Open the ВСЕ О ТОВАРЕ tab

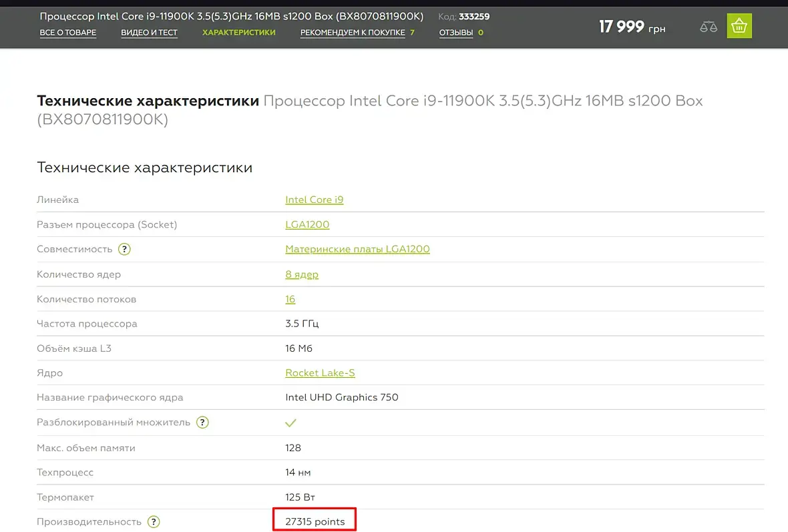tap(68, 33)
